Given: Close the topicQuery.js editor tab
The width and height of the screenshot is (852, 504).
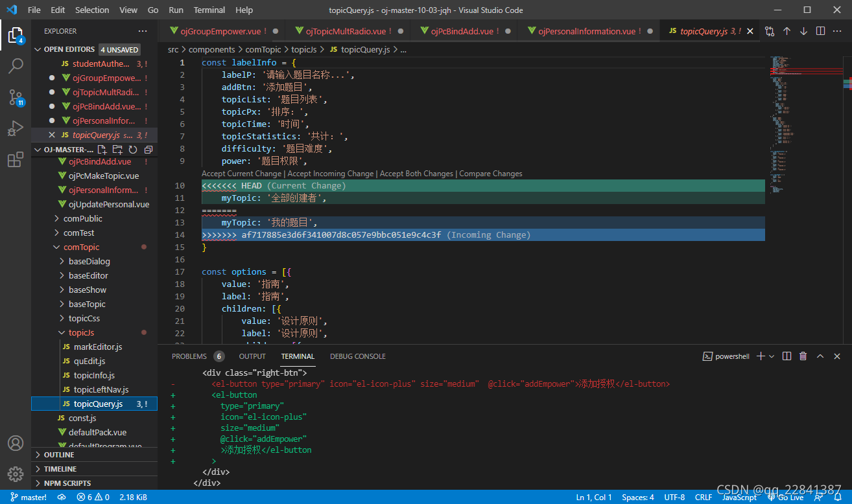Looking at the screenshot, I should (751, 31).
